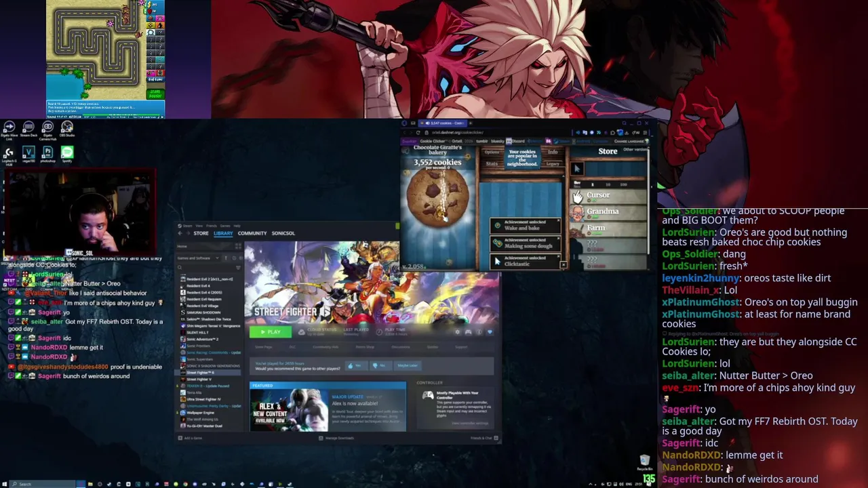Viewport: 868px width, 488px height.
Task: Click the Other versions link in Cookie Clicker
Action: [x=635, y=149]
